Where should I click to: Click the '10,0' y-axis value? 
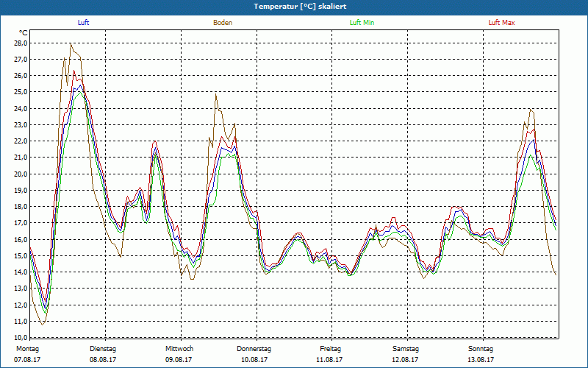[x=21, y=337]
